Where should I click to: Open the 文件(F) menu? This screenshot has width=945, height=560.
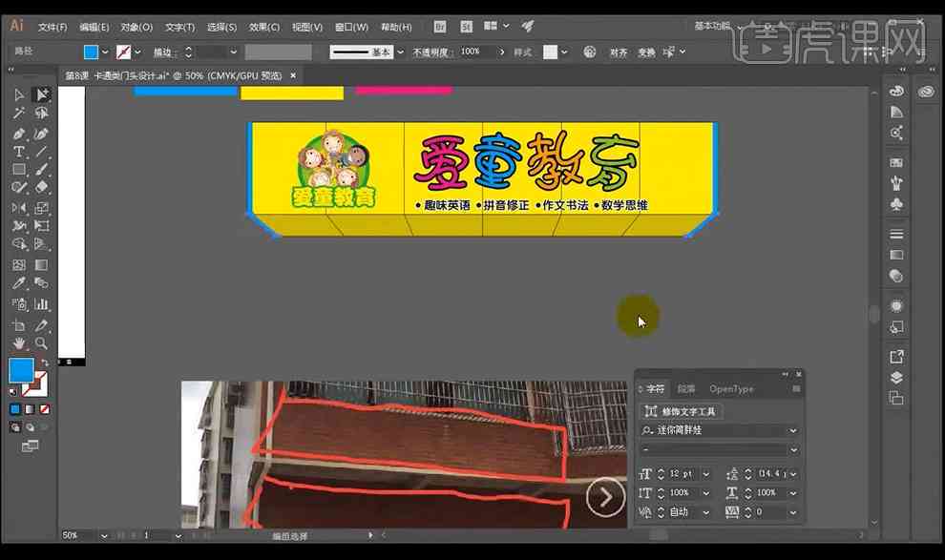click(52, 27)
